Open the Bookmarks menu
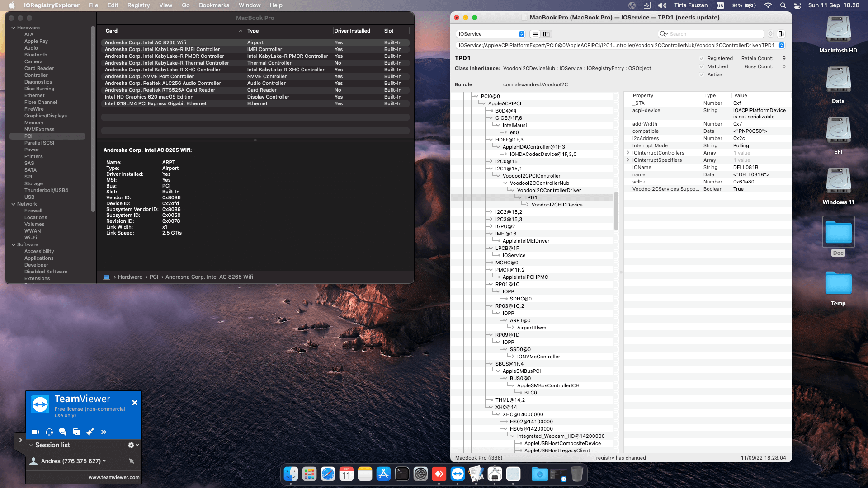868x488 pixels. point(214,5)
